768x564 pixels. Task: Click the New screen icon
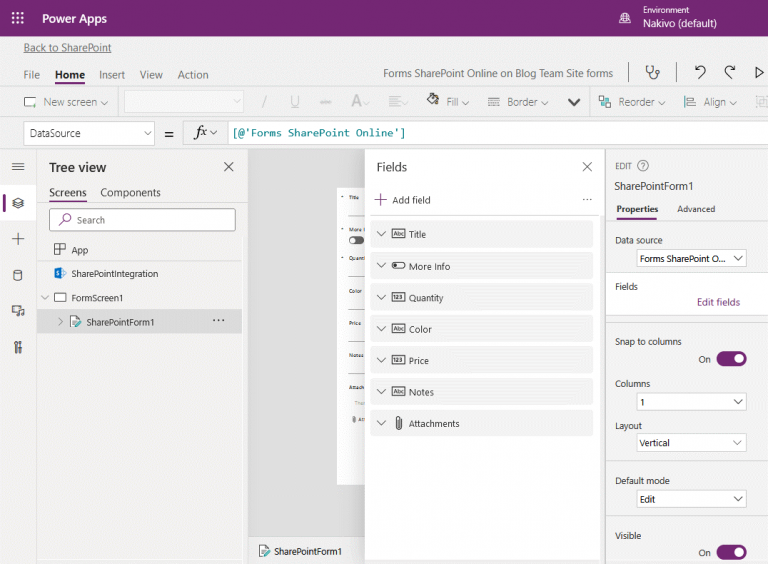pyautogui.click(x=30, y=102)
